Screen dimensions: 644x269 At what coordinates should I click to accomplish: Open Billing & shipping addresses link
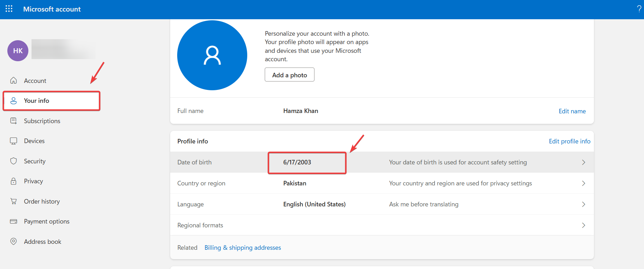[x=243, y=248]
